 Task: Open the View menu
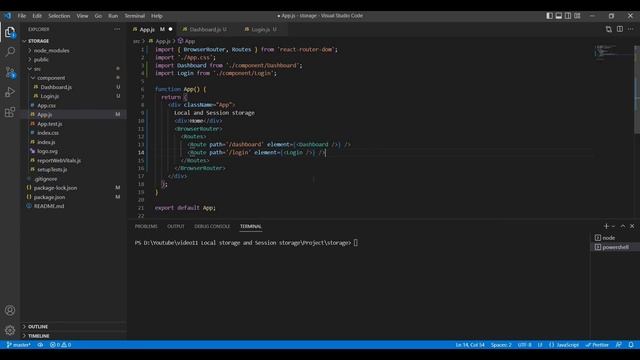click(82, 16)
